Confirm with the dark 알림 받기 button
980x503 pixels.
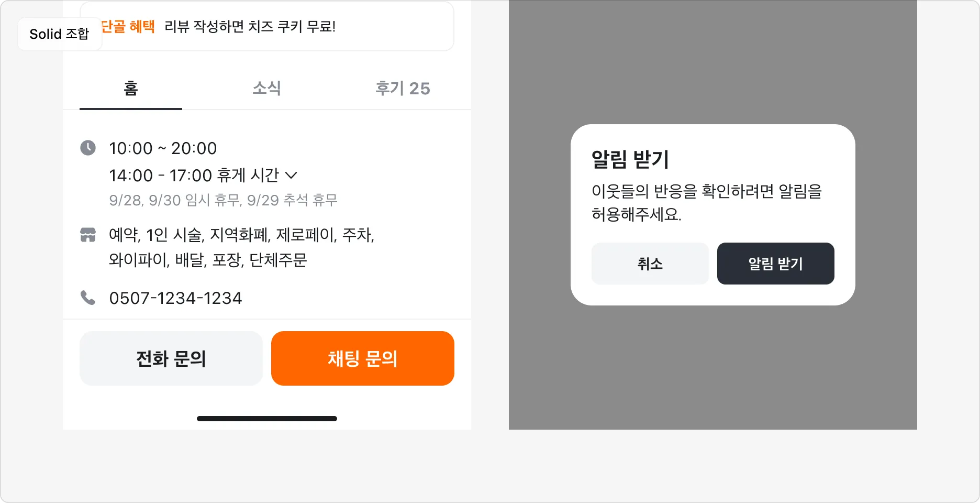click(775, 264)
